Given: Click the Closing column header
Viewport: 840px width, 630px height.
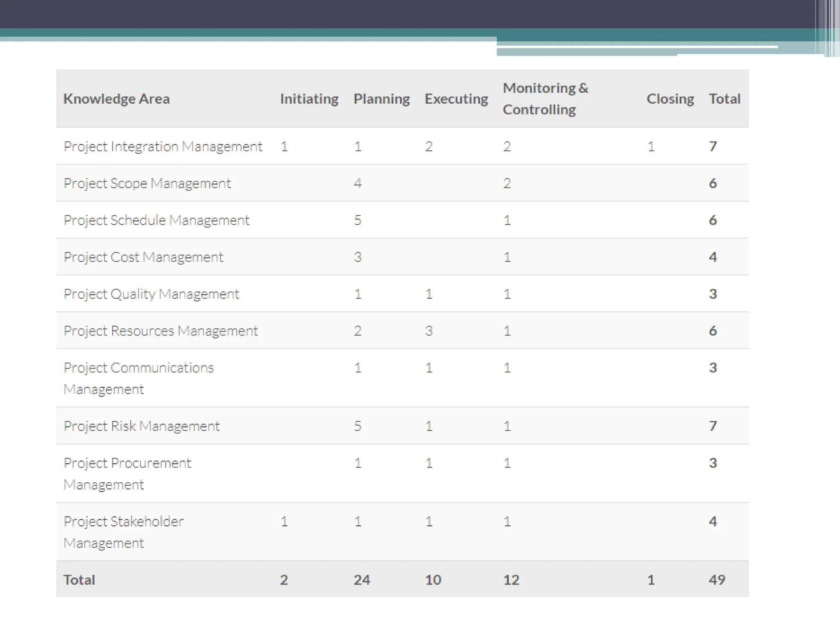Looking at the screenshot, I should [x=670, y=99].
